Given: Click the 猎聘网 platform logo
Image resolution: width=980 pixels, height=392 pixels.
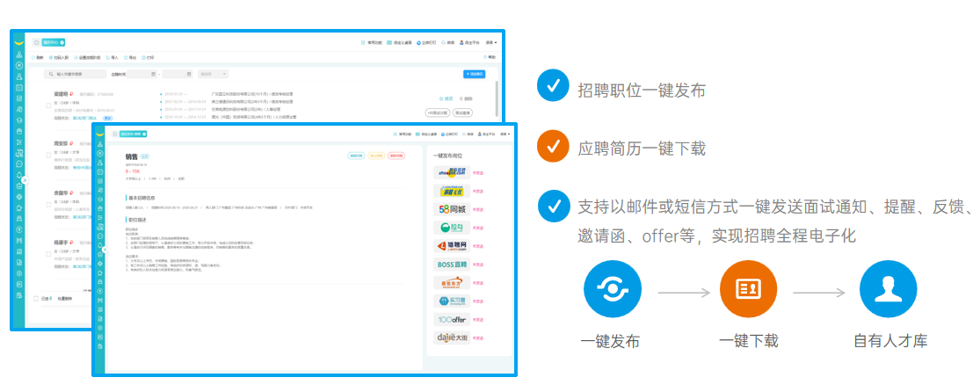Looking at the screenshot, I should tap(450, 246).
